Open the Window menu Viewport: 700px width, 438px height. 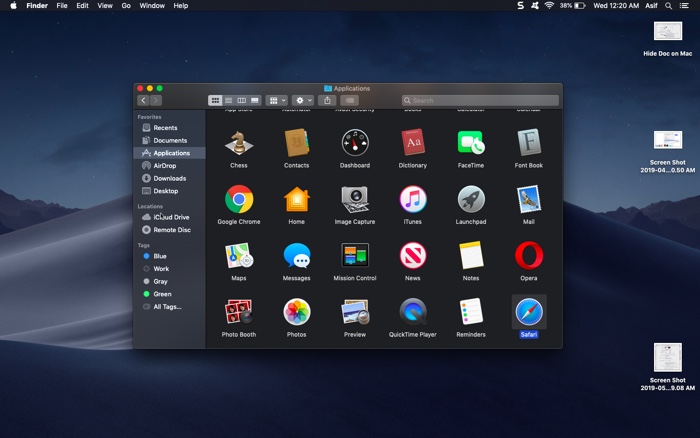[x=152, y=5]
